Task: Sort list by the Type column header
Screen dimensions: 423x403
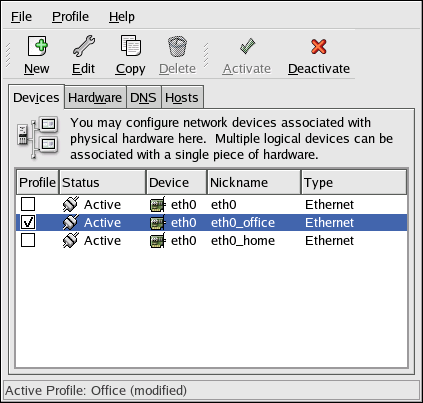Action: pyautogui.click(x=354, y=182)
